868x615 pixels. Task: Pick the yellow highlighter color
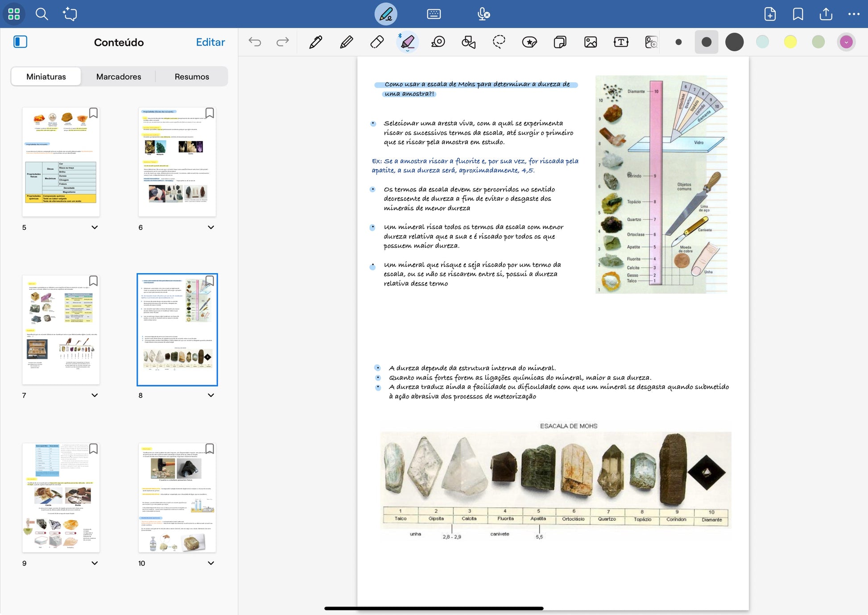790,42
